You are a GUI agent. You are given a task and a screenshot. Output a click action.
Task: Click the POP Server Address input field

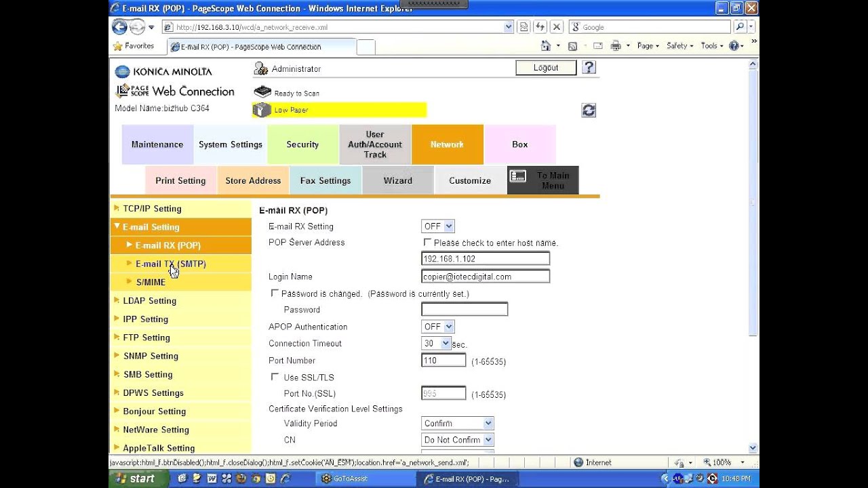point(486,258)
